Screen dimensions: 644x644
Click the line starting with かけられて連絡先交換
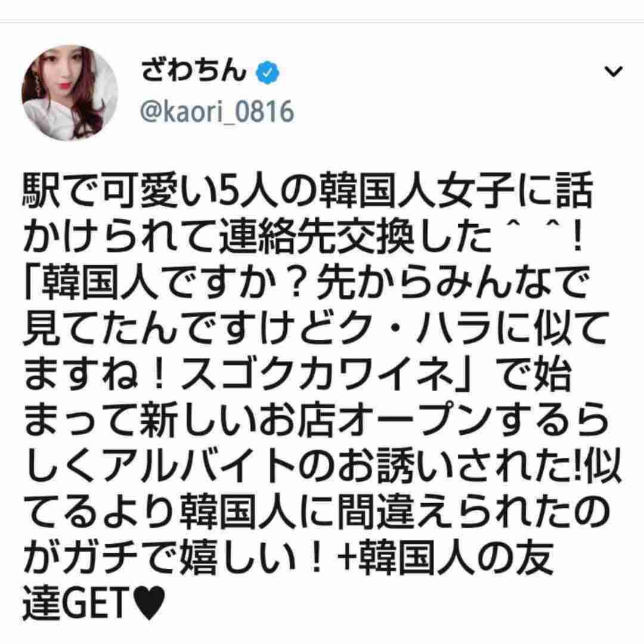click(x=303, y=238)
